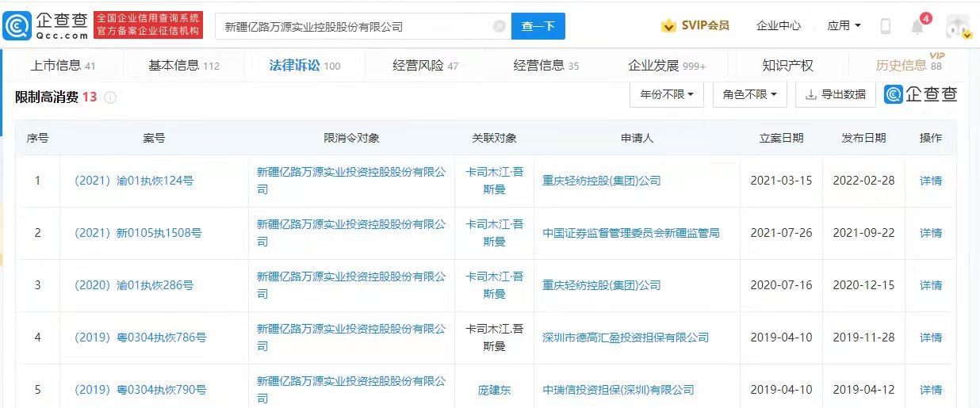Open 重庆轻纺控股(集团)公司 in row 3
This screenshot has width=980, height=408.
pos(602,285)
